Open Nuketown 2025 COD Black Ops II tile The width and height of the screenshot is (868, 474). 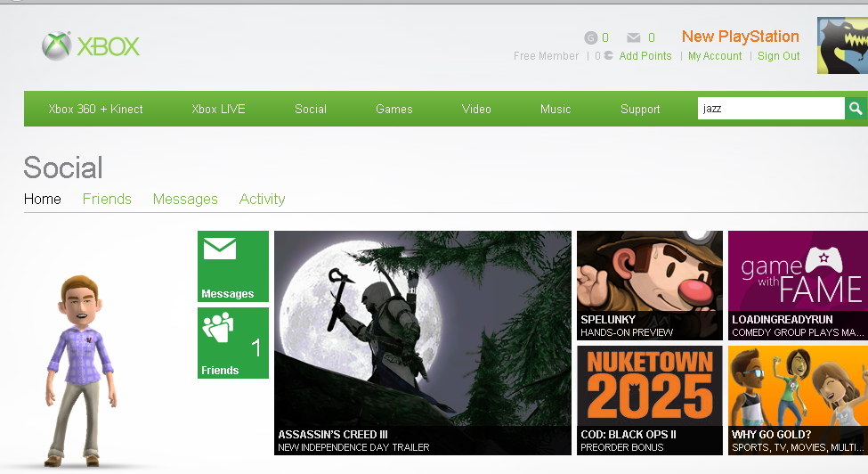pyautogui.click(x=649, y=400)
